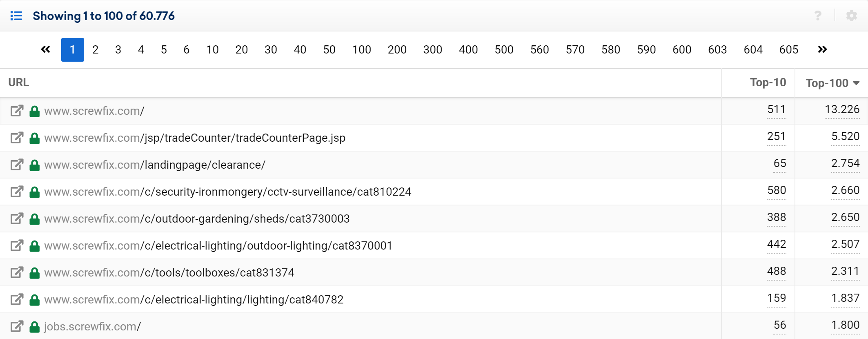868x339 pixels.
Task: Open the outdoor-lighting category URL link
Action: (x=218, y=245)
